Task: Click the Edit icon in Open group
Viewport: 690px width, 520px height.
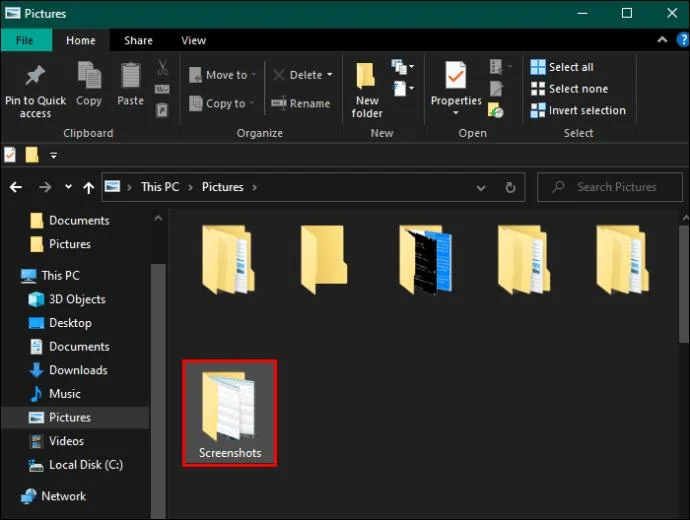Action: (496, 88)
